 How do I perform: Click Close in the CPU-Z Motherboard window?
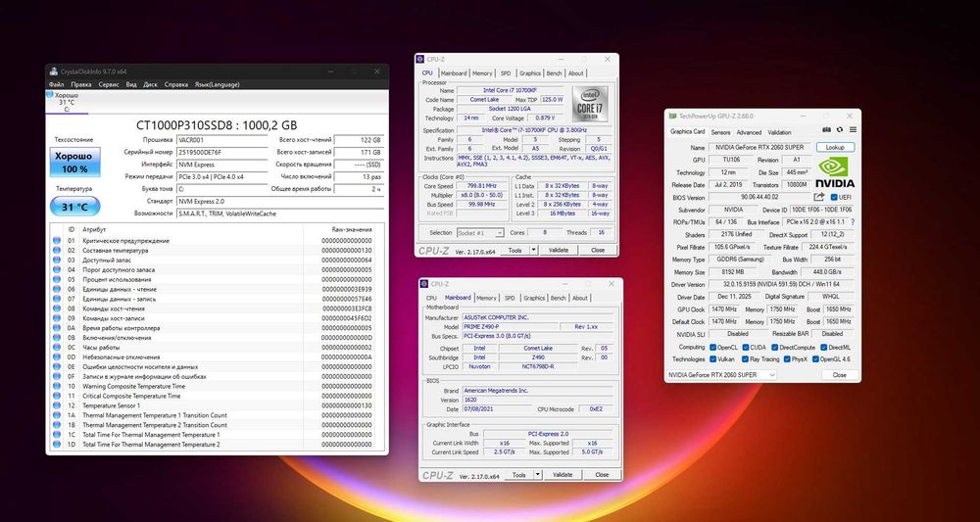point(602,475)
